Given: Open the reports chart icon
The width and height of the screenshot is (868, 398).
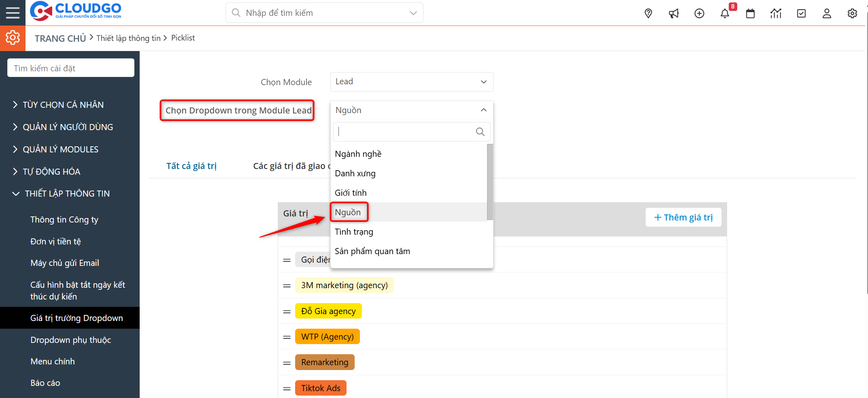Looking at the screenshot, I should click(776, 13).
